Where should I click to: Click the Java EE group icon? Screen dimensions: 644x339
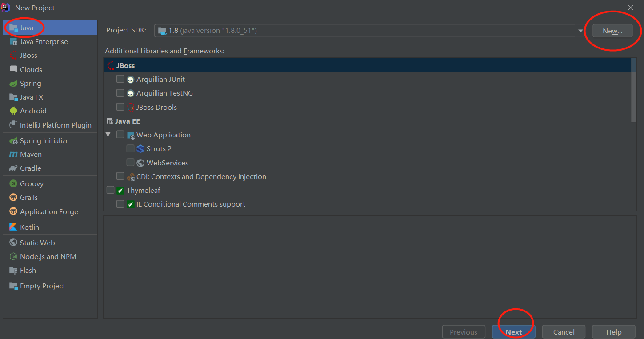click(x=110, y=121)
